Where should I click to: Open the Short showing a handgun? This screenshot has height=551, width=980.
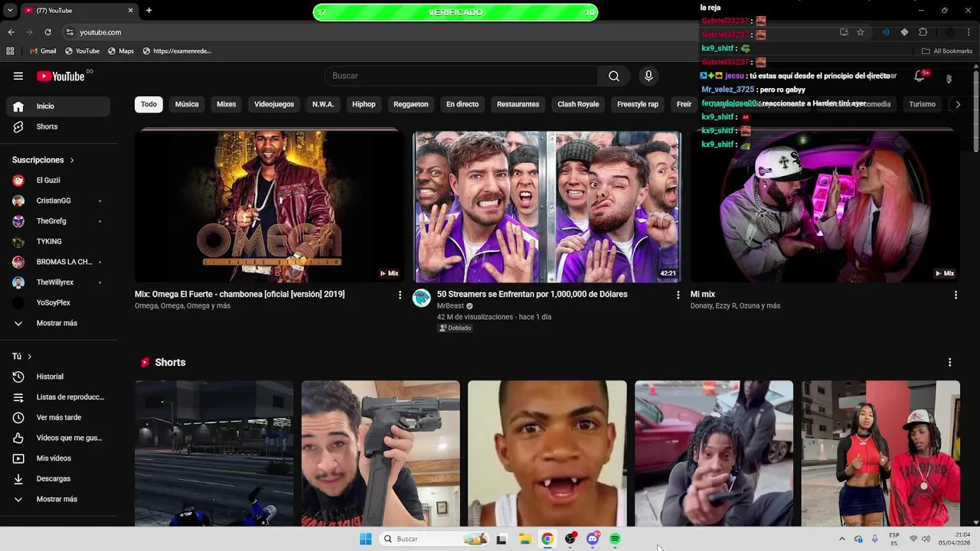coord(381,453)
